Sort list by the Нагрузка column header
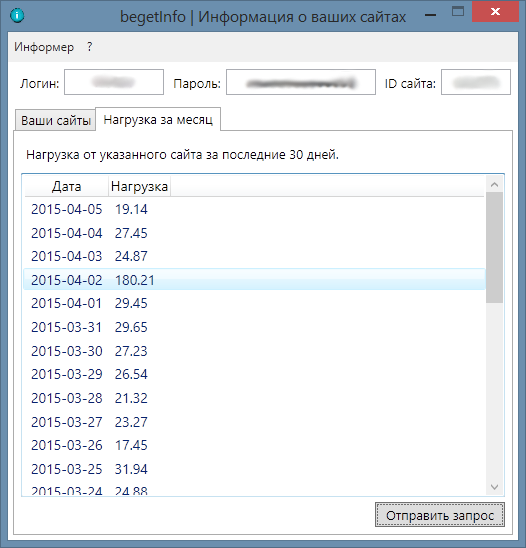 tap(139, 186)
